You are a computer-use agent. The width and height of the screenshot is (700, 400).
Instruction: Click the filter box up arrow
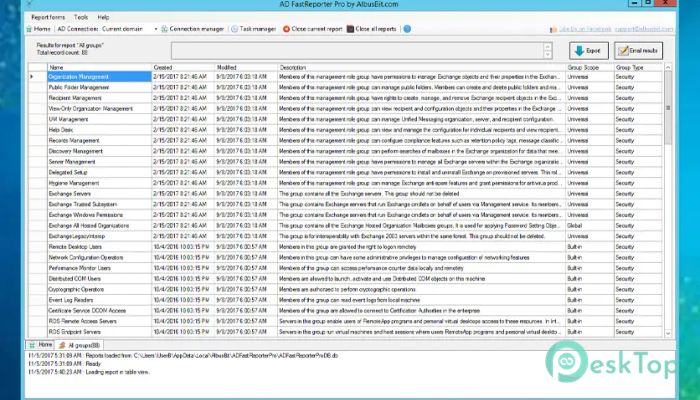(548, 46)
